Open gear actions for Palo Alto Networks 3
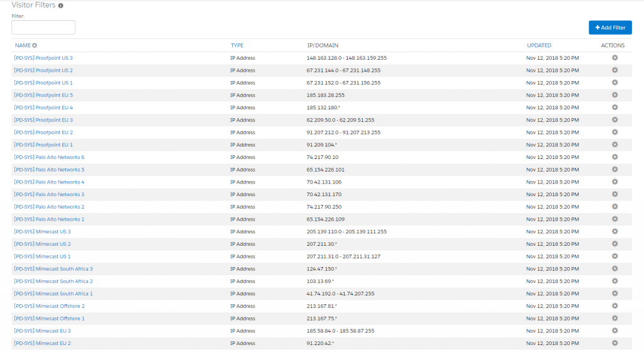The image size is (644, 352). [x=614, y=194]
